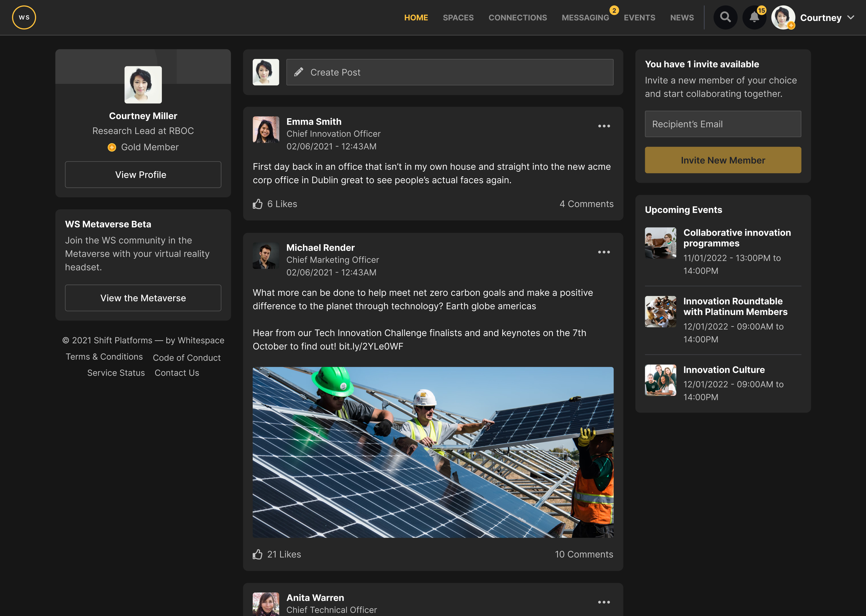Open the Collaborative innovation programmes event title
Image resolution: width=866 pixels, height=616 pixels.
pyautogui.click(x=737, y=238)
